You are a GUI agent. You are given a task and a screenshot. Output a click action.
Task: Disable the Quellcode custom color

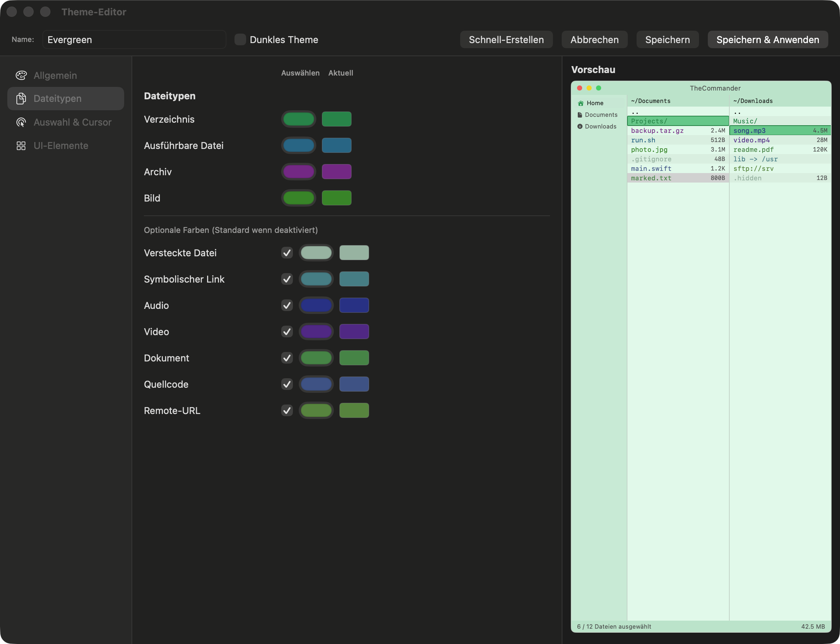(x=287, y=384)
